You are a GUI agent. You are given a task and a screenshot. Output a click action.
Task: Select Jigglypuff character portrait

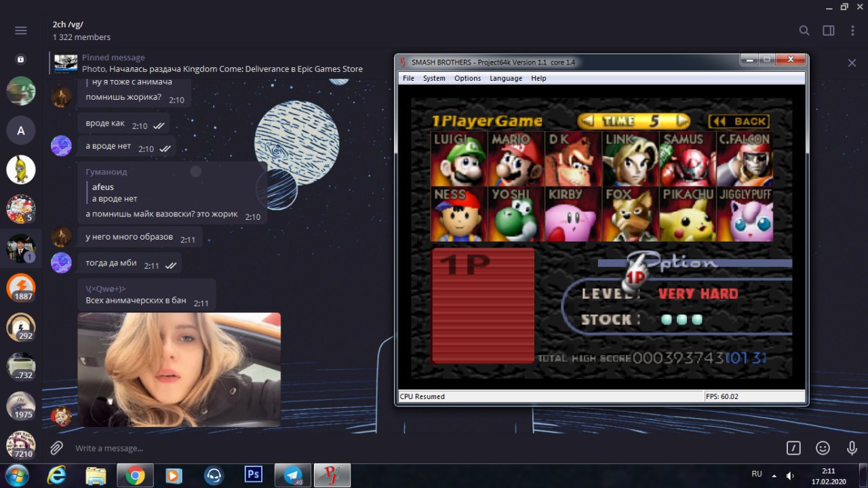[745, 214]
